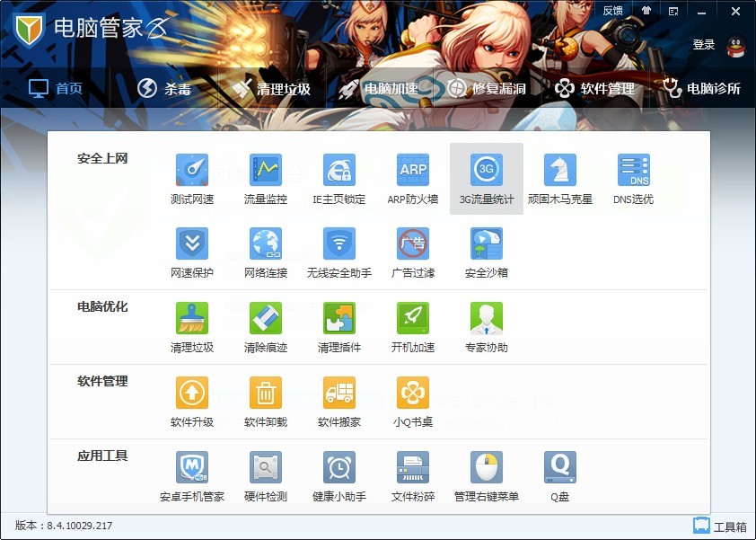Open the skin changer shirt icon
Image resolution: width=756 pixels, height=540 pixels.
pos(646,11)
